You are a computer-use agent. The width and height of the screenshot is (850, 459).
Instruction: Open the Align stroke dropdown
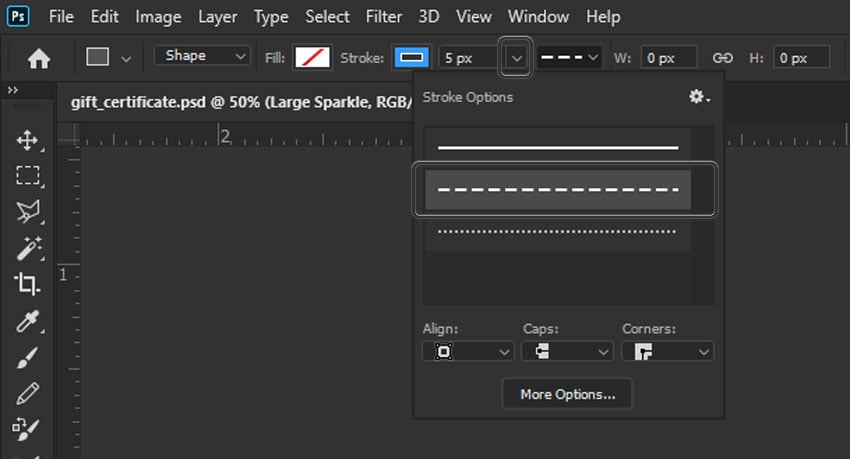click(x=468, y=352)
